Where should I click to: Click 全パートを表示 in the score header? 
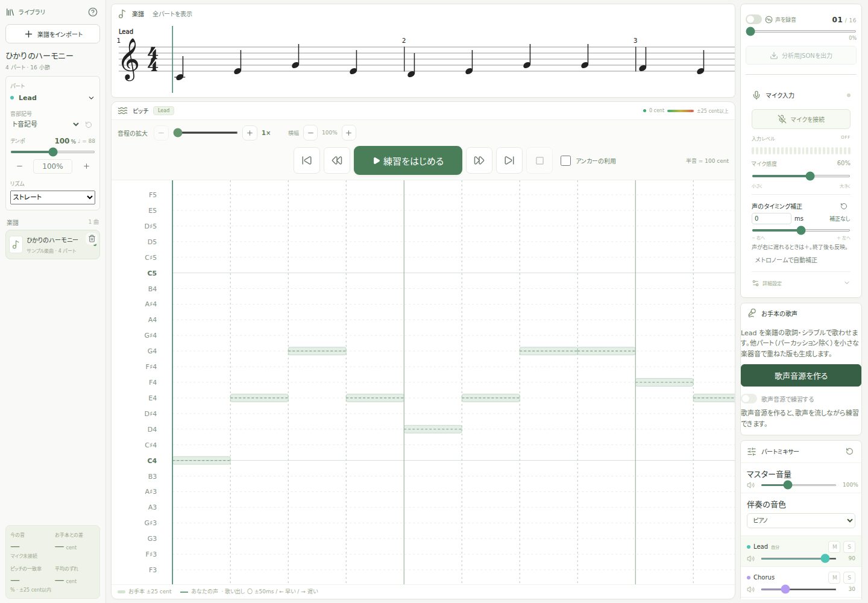coord(172,14)
